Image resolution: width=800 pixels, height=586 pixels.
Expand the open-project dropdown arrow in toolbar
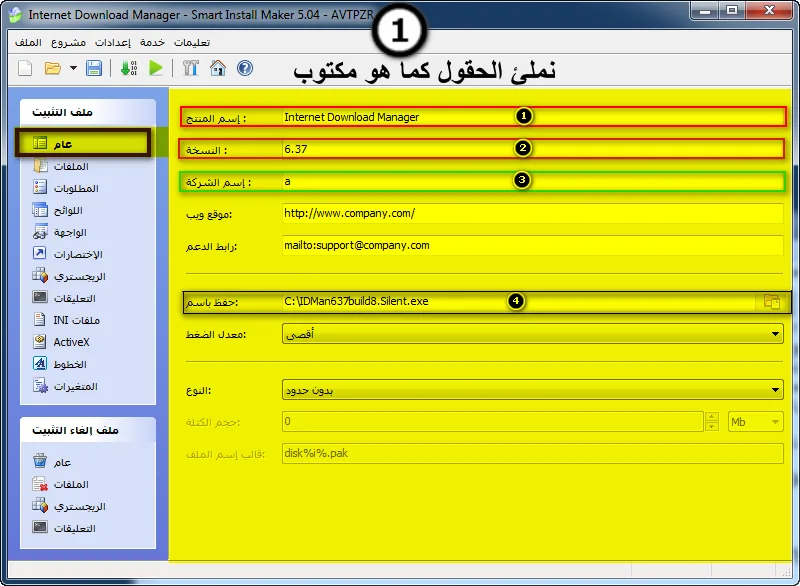73,68
